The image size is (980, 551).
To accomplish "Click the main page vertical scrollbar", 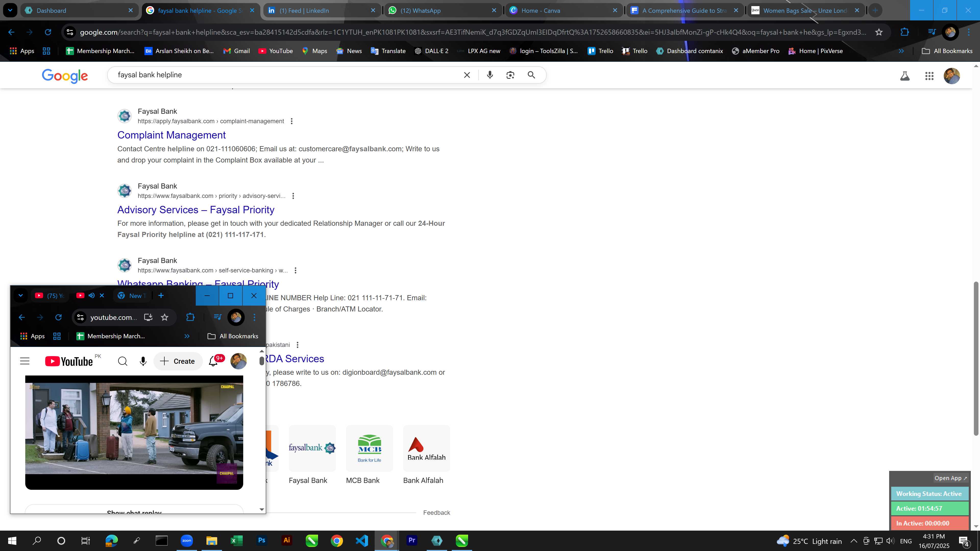I will pyautogui.click(x=976, y=359).
